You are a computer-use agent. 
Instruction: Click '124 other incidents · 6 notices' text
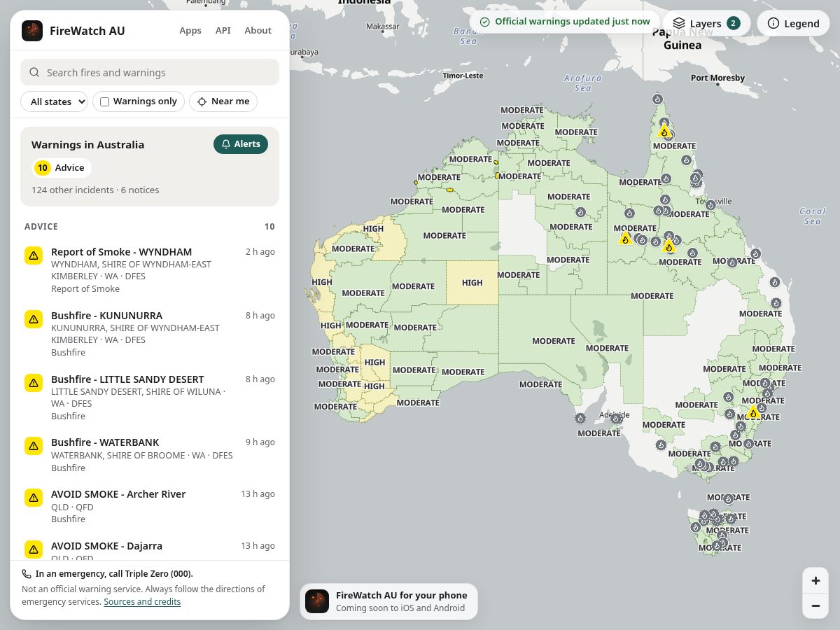95,190
